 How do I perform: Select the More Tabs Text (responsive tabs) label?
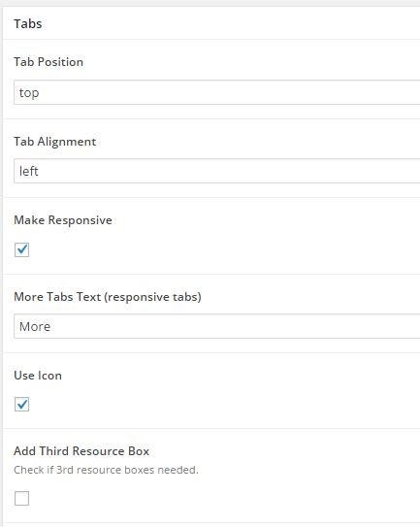point(108,297)
